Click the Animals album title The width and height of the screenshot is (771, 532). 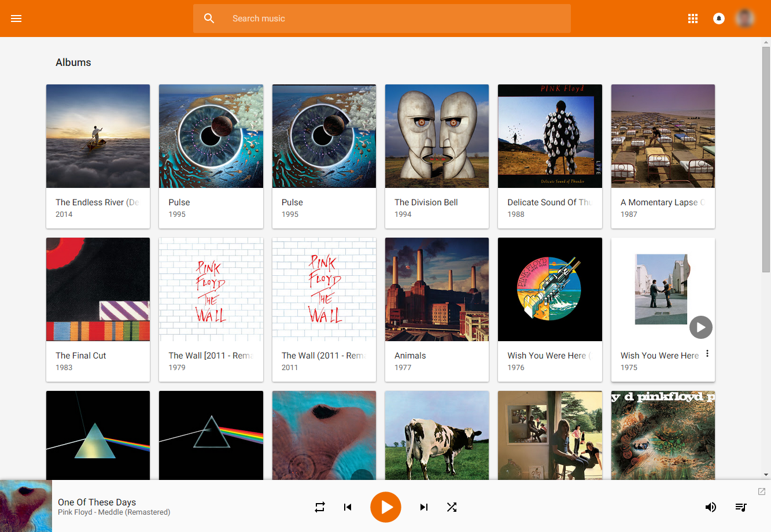[x=410, y=356]
